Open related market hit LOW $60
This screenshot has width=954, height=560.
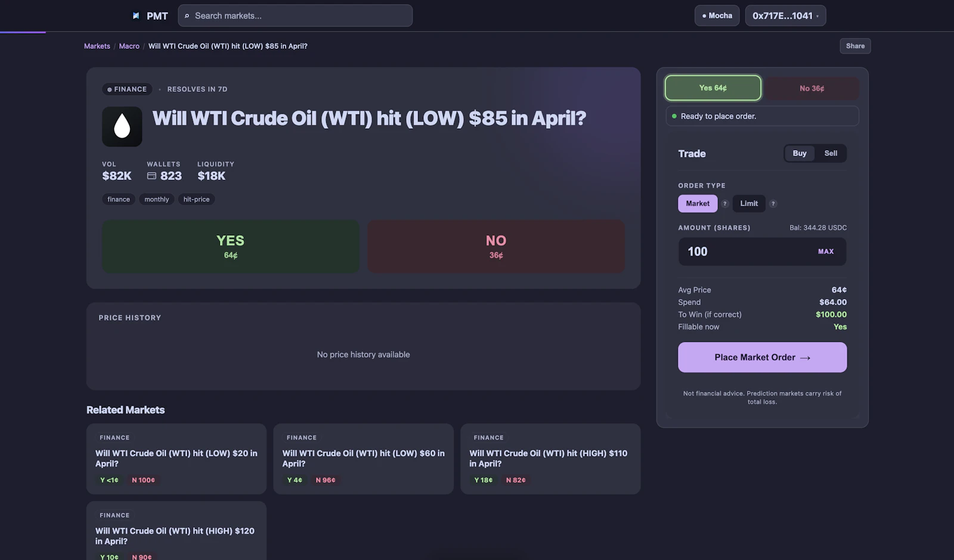click(x=363, y=458)
